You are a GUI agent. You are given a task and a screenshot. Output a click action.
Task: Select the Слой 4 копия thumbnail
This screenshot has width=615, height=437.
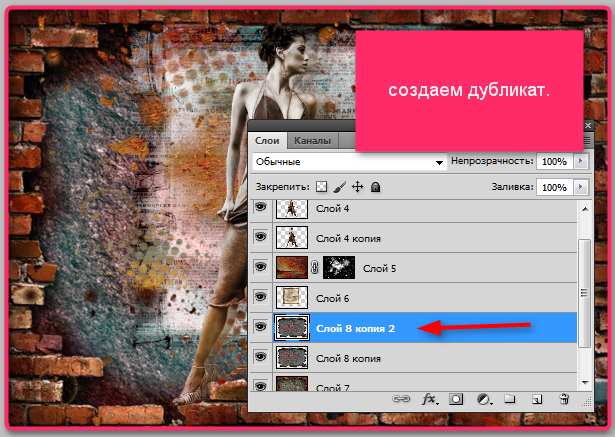pyautogui.click(x=292, y=237)
